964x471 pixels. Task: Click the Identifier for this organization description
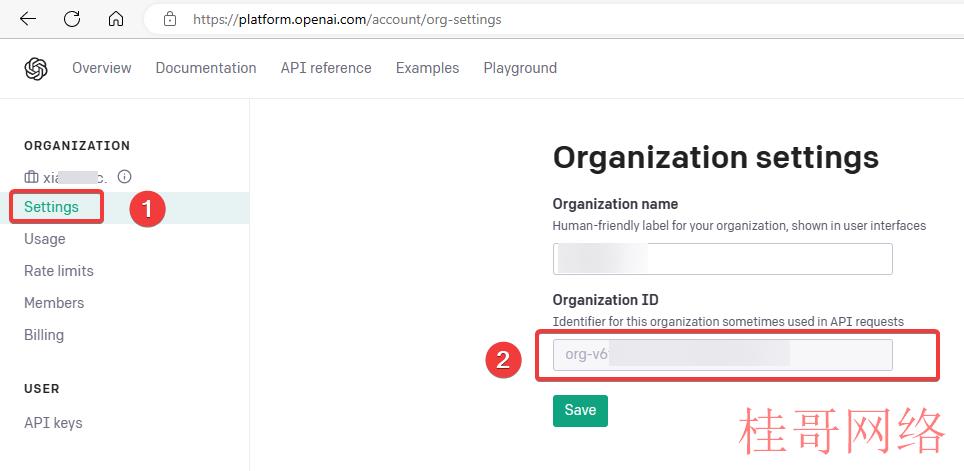[x=728, y=322]
